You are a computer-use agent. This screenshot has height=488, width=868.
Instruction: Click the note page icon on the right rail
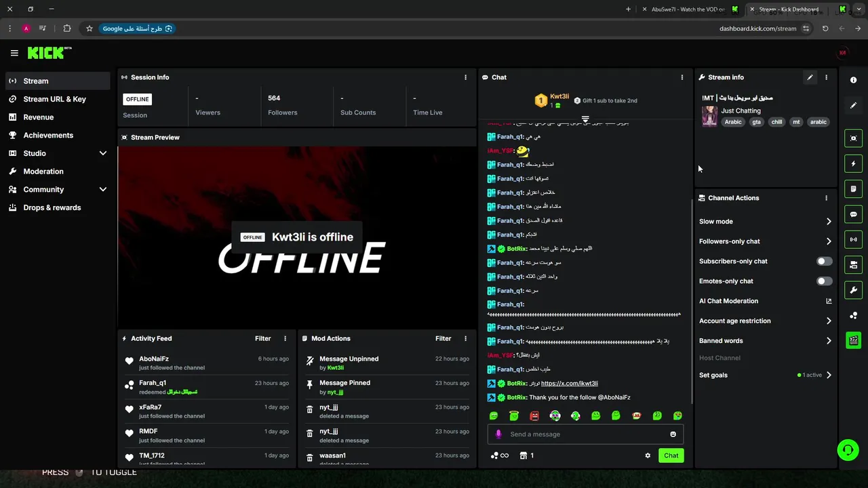click(853, 188)
